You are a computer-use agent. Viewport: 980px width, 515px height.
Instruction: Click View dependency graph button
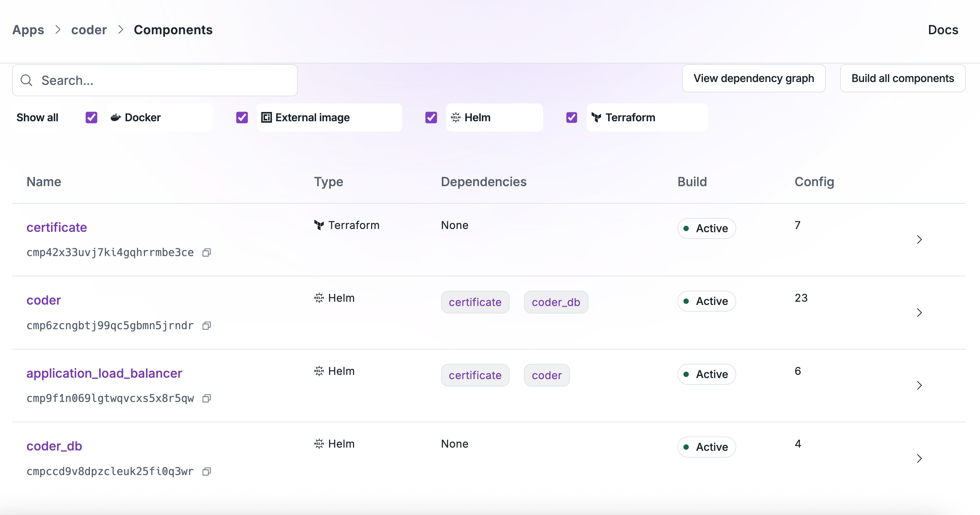[x=753, y=78]
